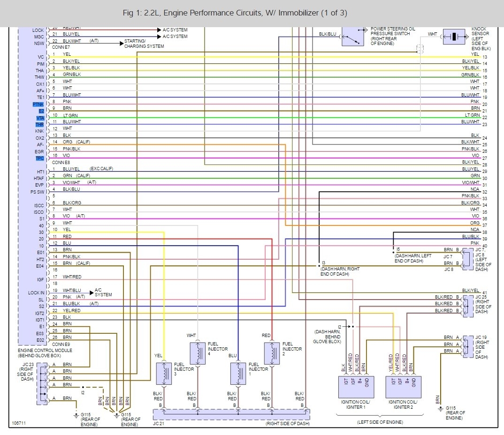Click the figure title at the top
Image resolution: width=504 pixels, height=435 pixels.
pos(235,13)
